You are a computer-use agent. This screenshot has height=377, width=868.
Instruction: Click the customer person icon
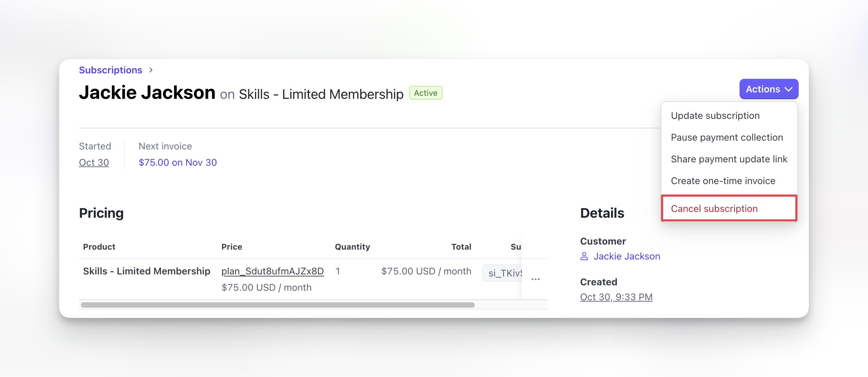click(x=584, y=256)
